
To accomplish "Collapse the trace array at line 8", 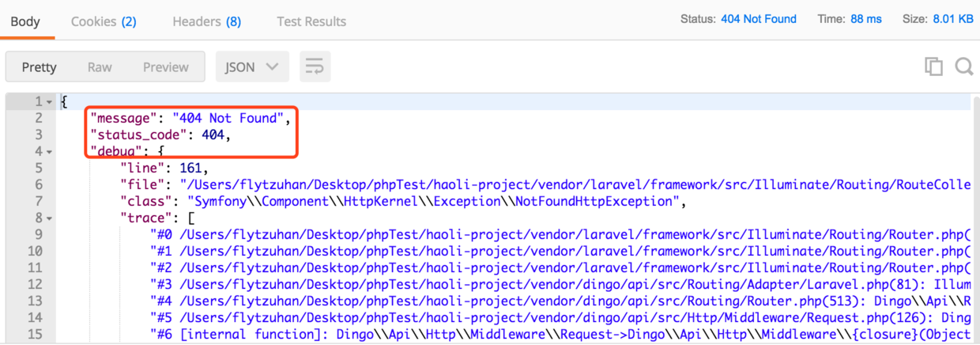I will point(49,218).
